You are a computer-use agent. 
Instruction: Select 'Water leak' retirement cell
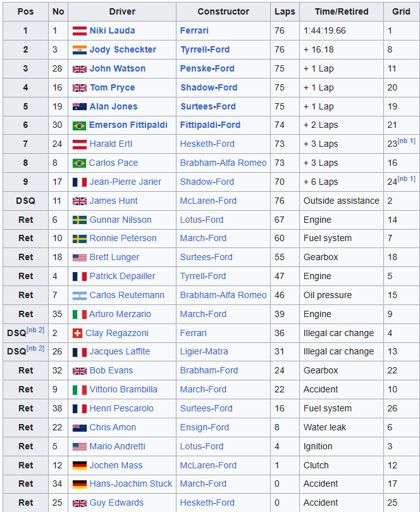tap(342, 427)
